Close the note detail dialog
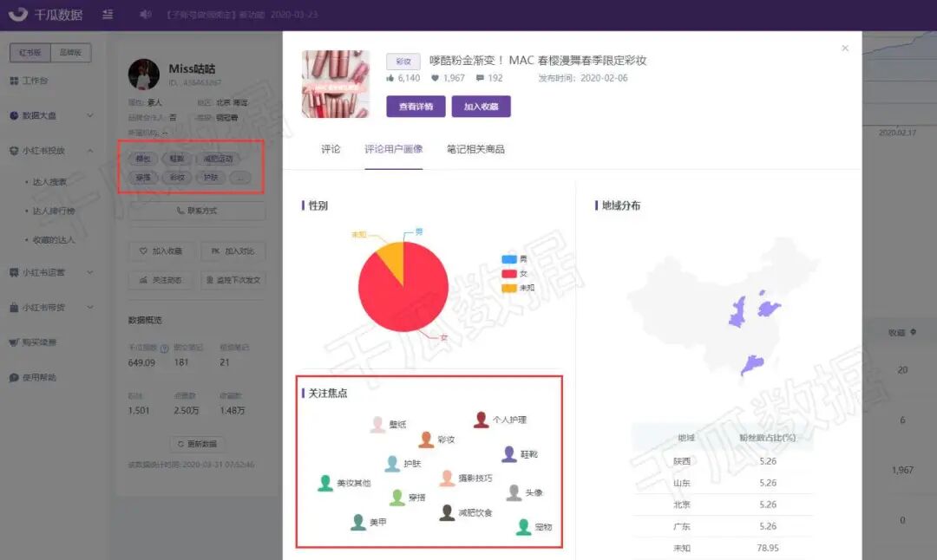937x560 pixels. coord(845,48)
